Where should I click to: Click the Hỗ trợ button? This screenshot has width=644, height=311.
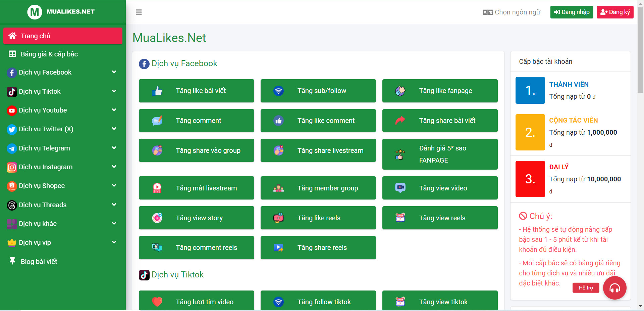pos(586,288)
